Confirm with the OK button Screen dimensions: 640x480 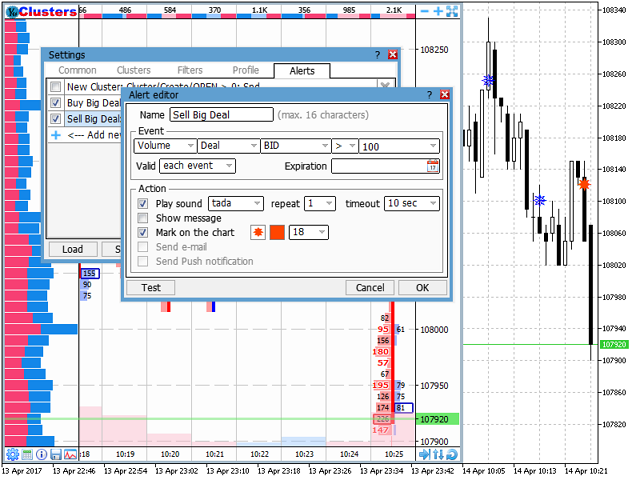422,288
